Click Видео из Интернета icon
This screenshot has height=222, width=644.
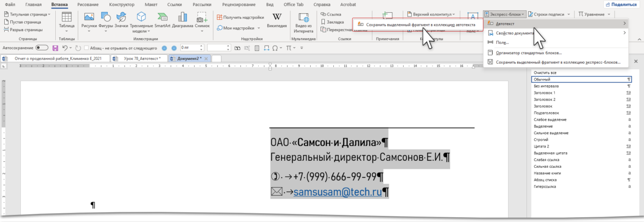click(x=303, y=20)
